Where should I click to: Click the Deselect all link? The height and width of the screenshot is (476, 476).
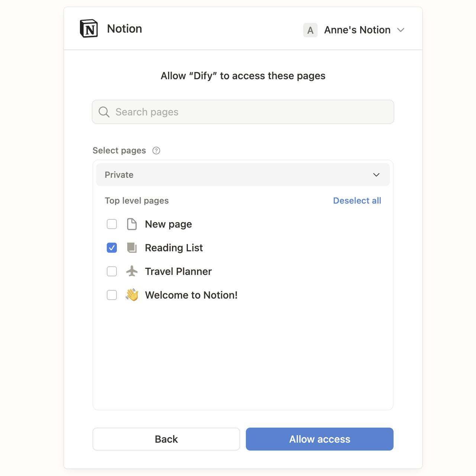pos(357,200)
